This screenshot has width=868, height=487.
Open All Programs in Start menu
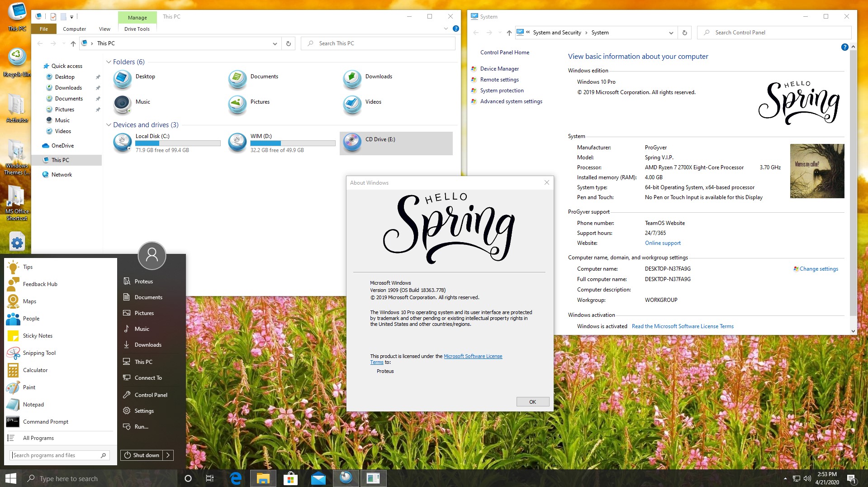click(x=61, y=438)
